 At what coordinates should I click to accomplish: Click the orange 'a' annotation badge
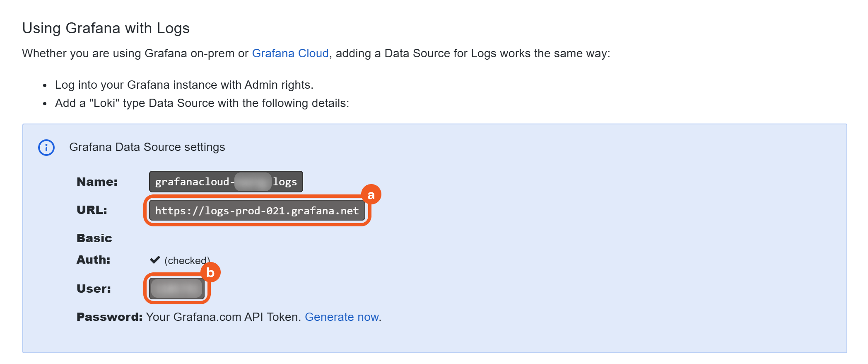[371, 194]
